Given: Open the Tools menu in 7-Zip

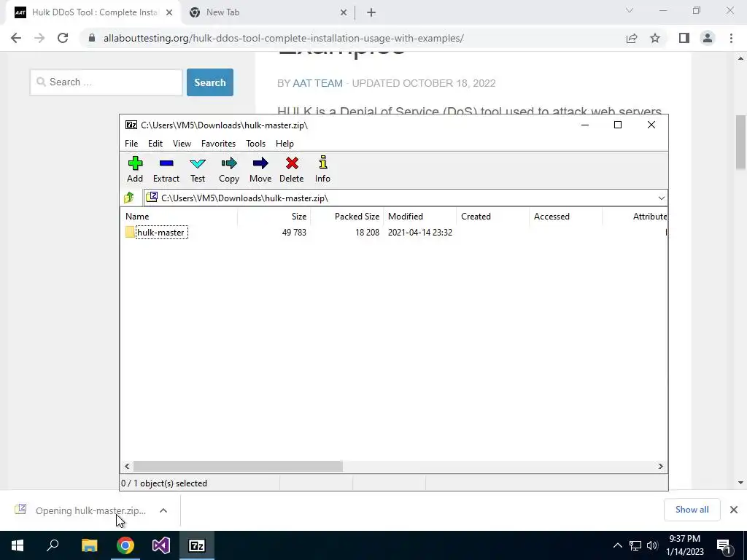Looking at the screenshot, I should [x=255, y=144].
